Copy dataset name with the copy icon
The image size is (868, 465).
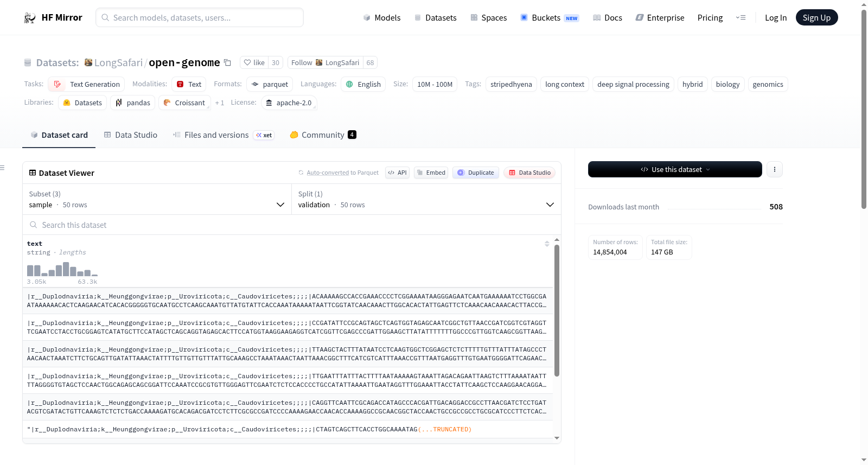tap(228, 62)
